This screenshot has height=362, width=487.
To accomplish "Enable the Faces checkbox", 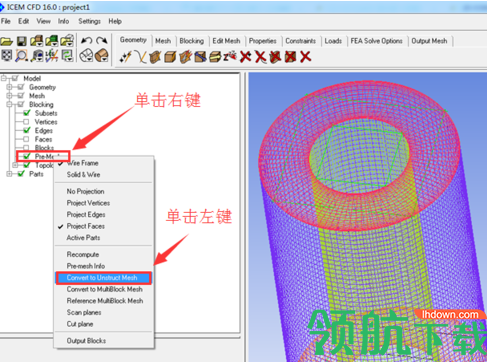I will point(26,139).
